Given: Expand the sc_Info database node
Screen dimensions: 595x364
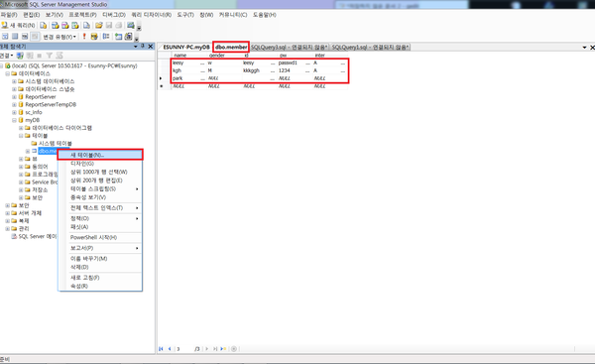Looking at the screenshot, I should click(x=14, y=112).
